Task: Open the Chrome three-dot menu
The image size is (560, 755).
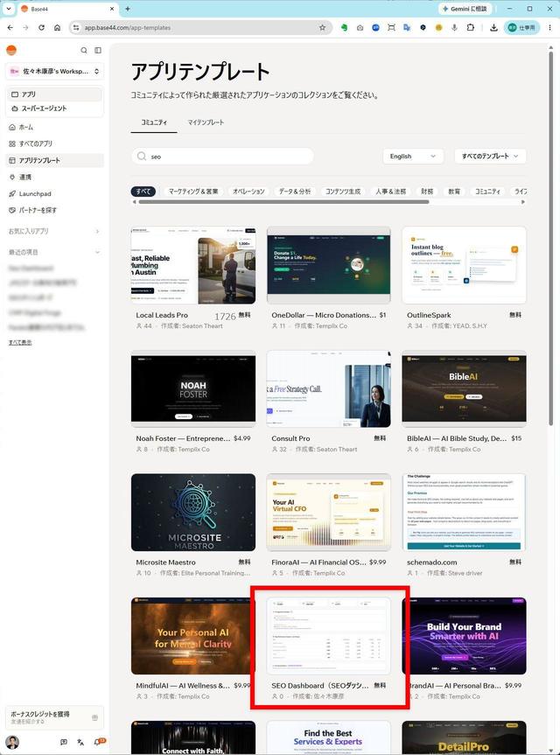Action: tap(549, 28)
